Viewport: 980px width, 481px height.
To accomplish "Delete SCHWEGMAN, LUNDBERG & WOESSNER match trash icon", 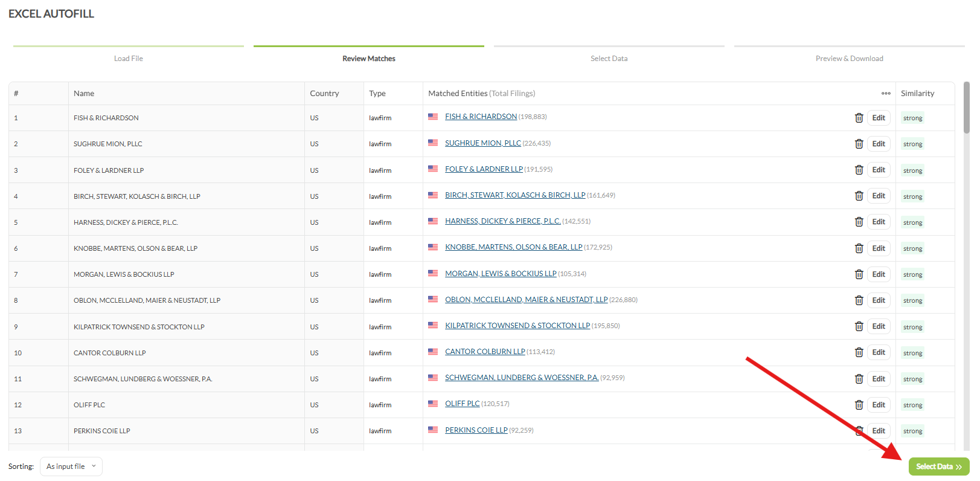I will click(x=859, y=379).
